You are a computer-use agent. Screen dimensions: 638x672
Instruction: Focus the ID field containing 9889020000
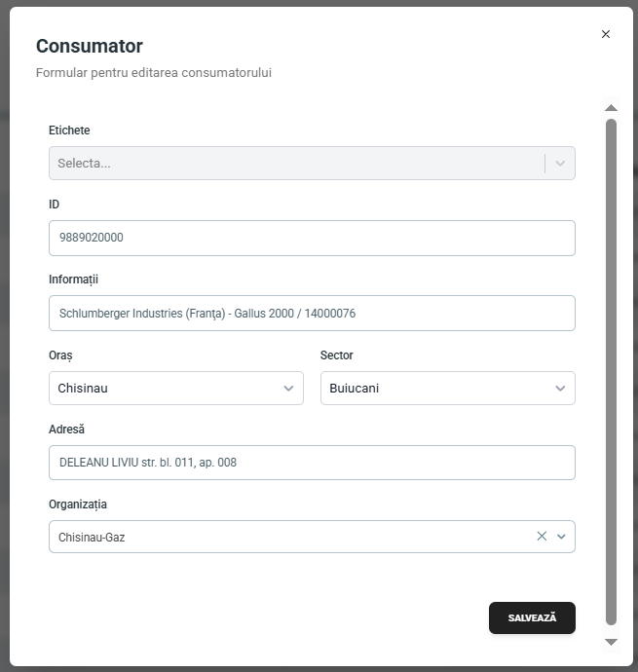coord(312,238)
